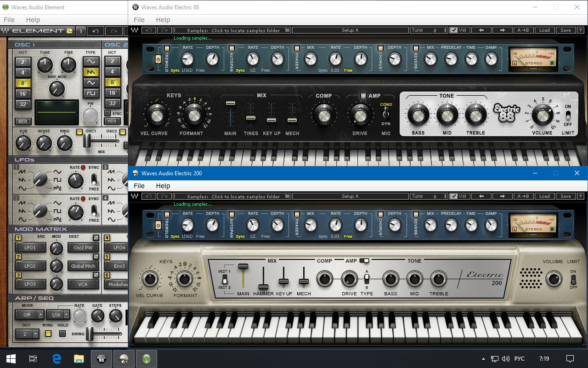Image resolution: width=588 pixels, height=368 pixels.
Task: Open the ARP OCT dropdown showing 2
Action: [x=27, y=334]
